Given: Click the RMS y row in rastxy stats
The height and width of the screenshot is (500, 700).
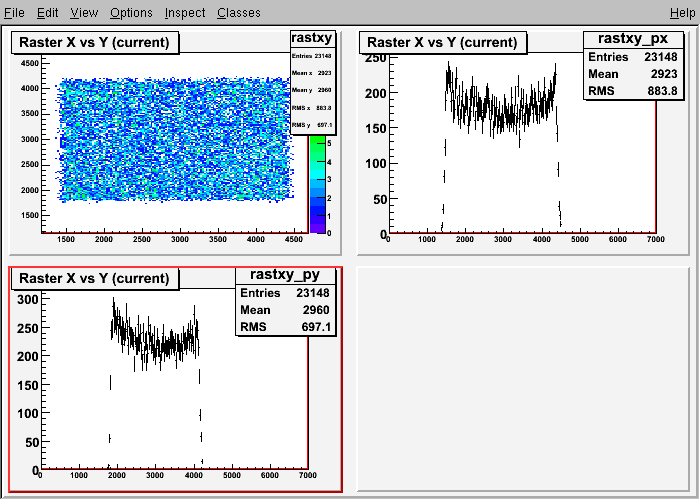Looking at the screenshot, I should (312, 125).
